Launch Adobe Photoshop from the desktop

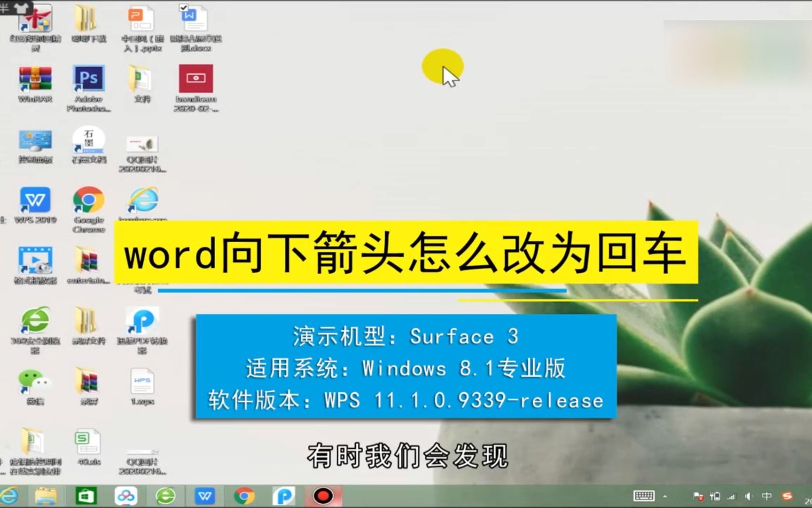pos(88,80)
